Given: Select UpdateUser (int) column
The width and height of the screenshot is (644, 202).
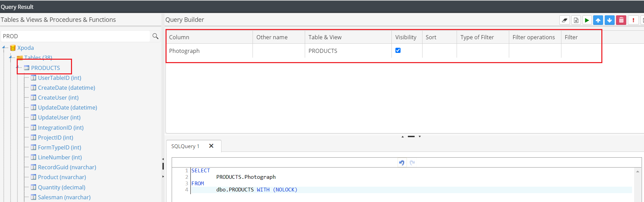Looking at the screenshot, I should click(x=59, y=117).
